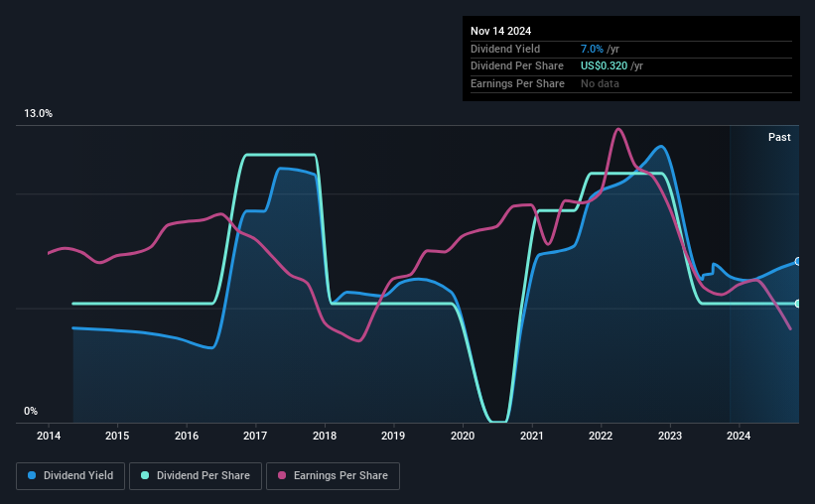Viewport: 815px width, 504px height.
Task: Click the teal endpoint marker on dividend line
Action: pyautogui.click(x=798, y=304)
